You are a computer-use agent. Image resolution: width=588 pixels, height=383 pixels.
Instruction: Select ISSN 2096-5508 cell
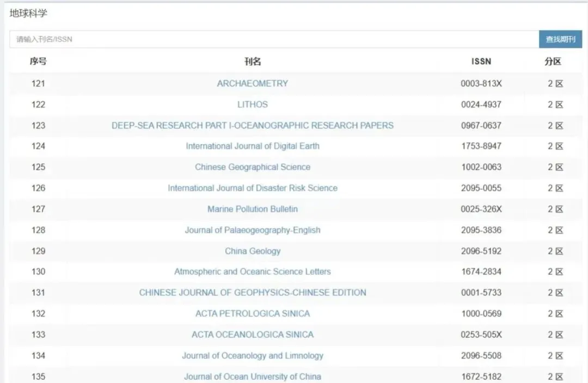pos(481,356)
